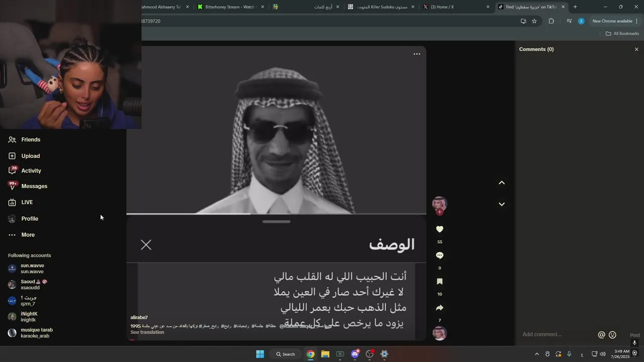The width and height of the screenshot is (644, 362).
Task: Open Friends in the TikTok sidebar
Action: pos(24,140)
